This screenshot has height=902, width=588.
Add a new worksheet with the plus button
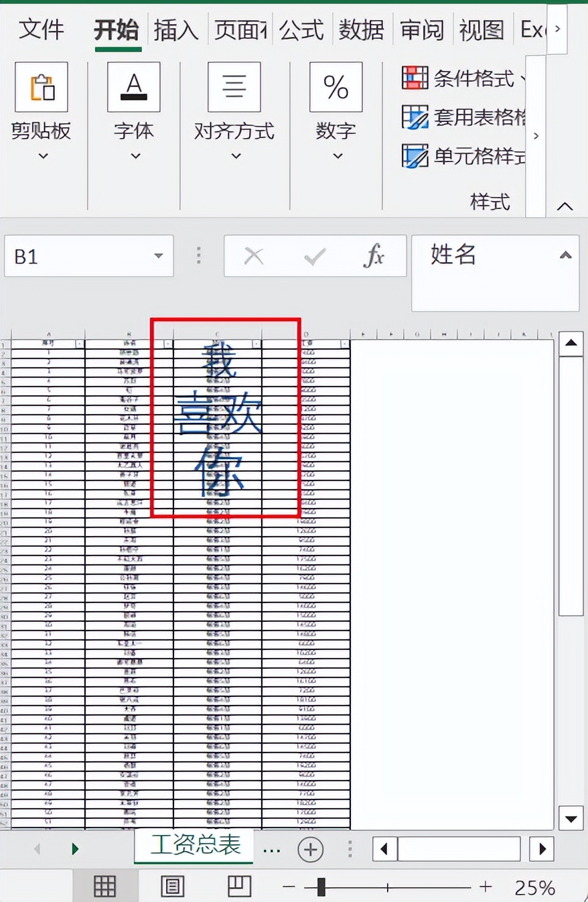(x=310, y=848)
